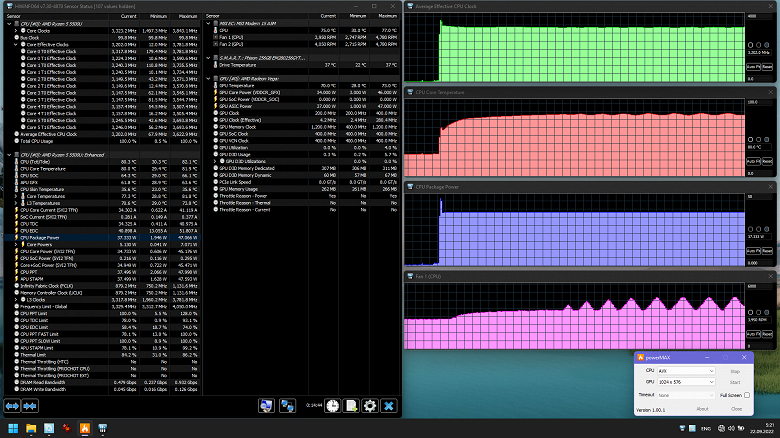
Task: Click the save log file icon
Action: pyautogui.click(x=351, y=405)
